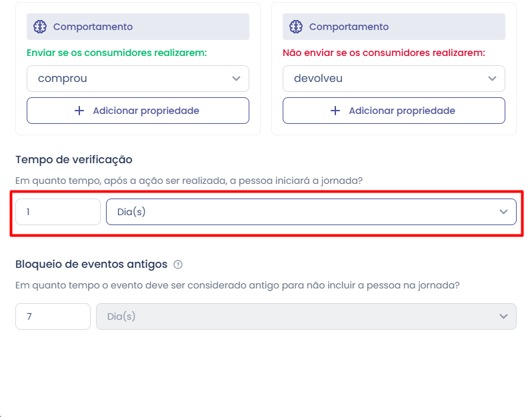
Task: Open the greyed-out Dia(s) dropdown for old events
Action: [x=306, y=316]
